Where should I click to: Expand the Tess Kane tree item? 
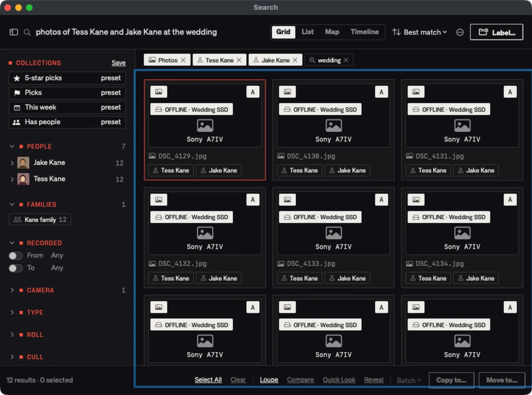[x=12, y=179]
